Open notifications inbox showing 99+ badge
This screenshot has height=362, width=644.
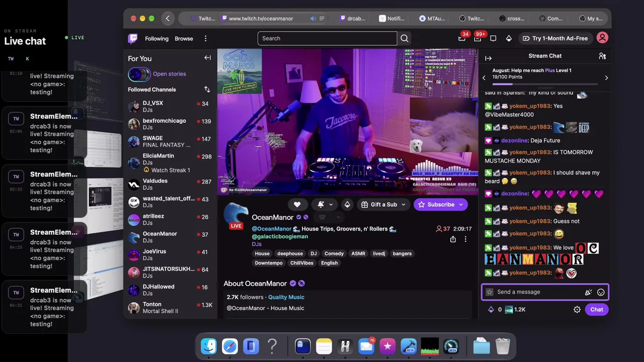tap(477, 38)
